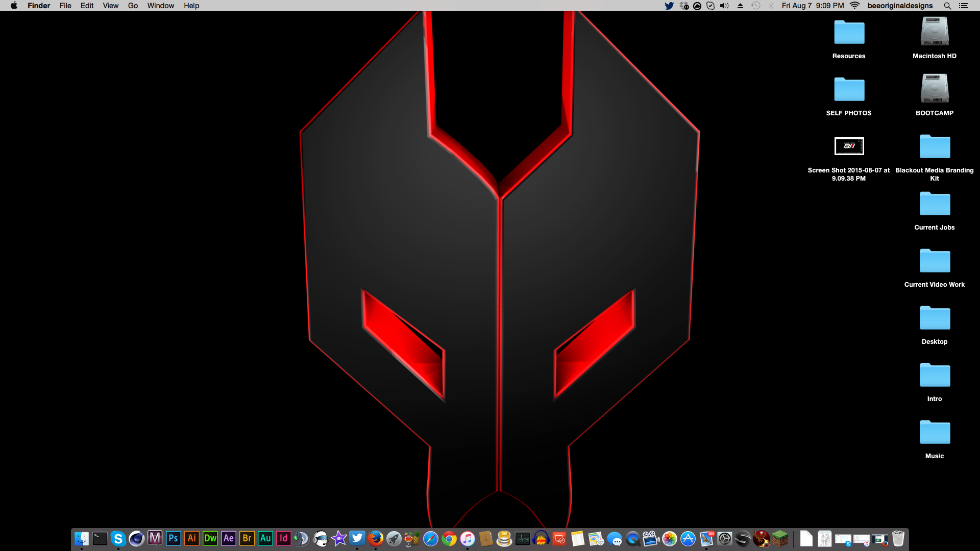This screenshot has width=980, height=551.
Task: Open the View menu
Action: [x=110, y=6]
